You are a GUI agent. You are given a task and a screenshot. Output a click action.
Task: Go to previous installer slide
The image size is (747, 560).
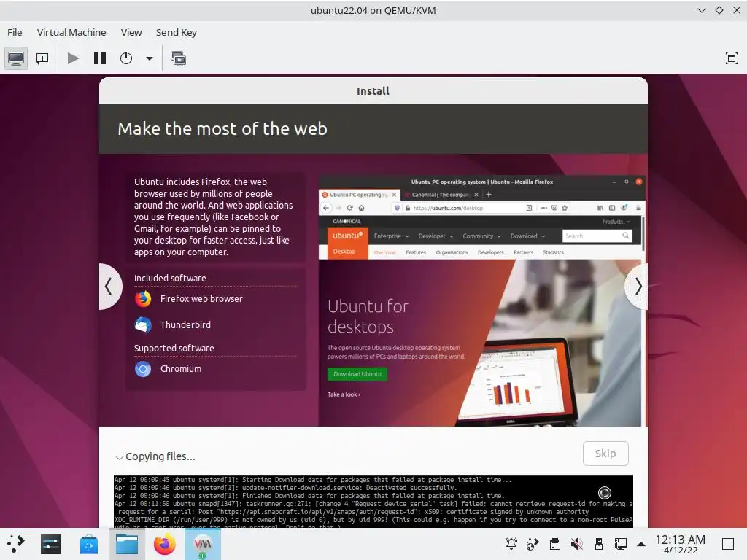pyautogui.click(x=109, y=286)
